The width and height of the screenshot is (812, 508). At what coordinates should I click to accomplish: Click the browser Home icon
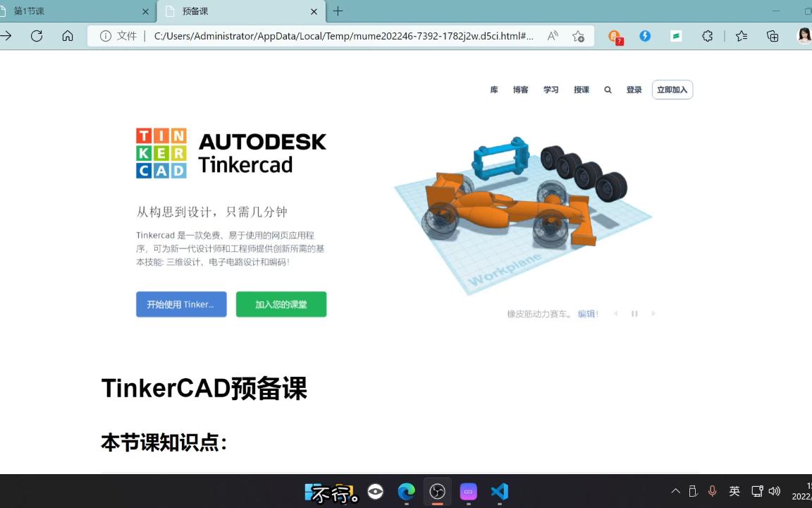pyautogui.click(x=68, y=36)
